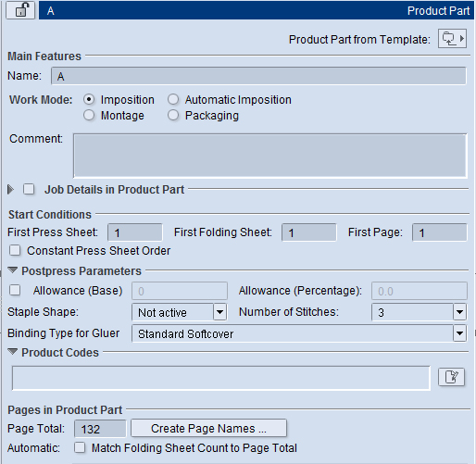Click the Pages in Product Part heading
The image size is (476, 464).
click(65, 410)
